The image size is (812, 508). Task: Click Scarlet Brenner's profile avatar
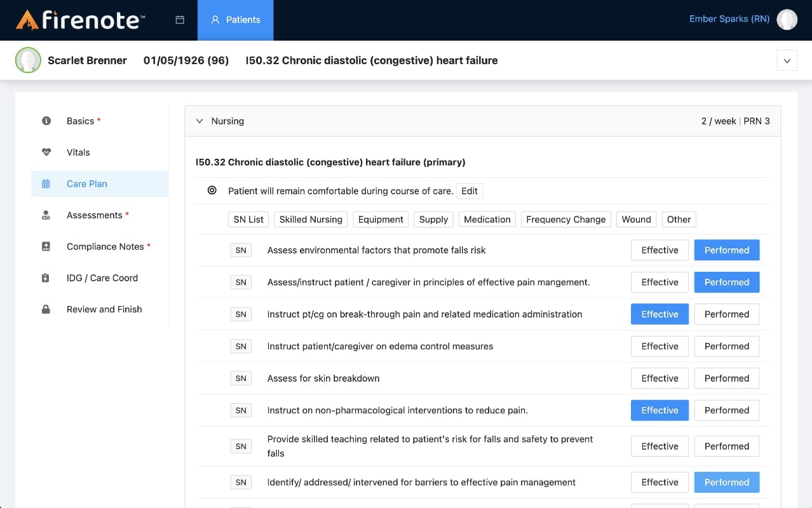[28, 60]
